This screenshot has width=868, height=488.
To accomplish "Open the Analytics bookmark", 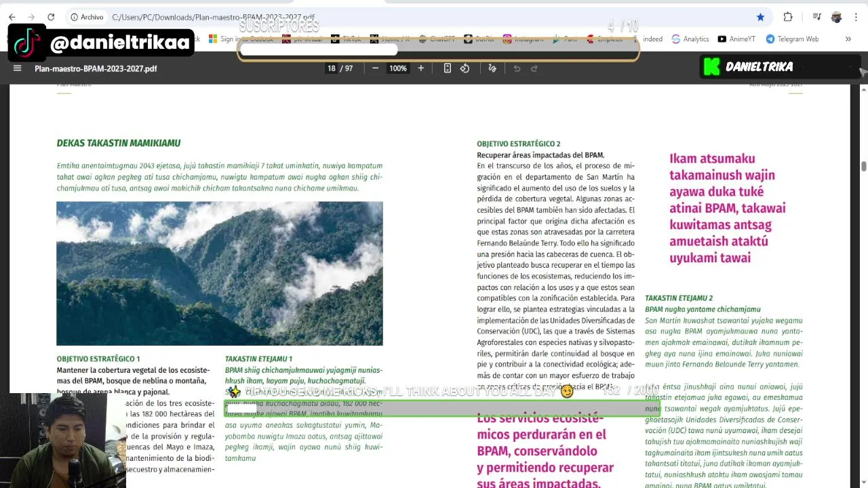I will (x=690, y=39).
